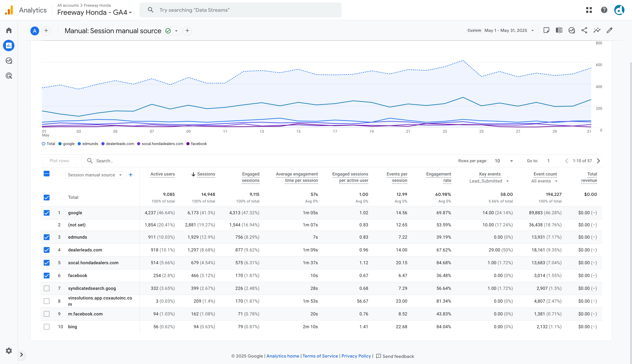The image size is (632, 364).
Task: Add a filter plus icon after report title
Action: (x=187, y=31)
